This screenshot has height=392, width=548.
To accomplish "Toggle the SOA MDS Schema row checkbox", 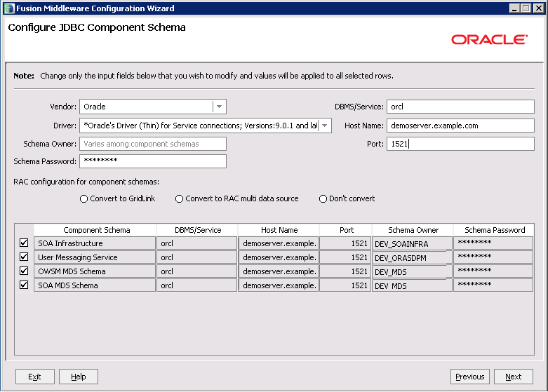I will [24, 285].
